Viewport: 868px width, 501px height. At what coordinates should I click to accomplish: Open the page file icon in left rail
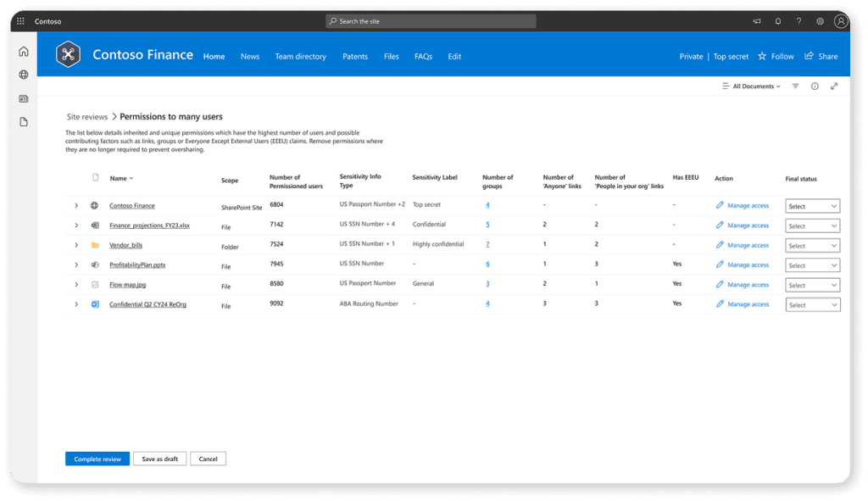pyautogui.click(x=23, y=122)
